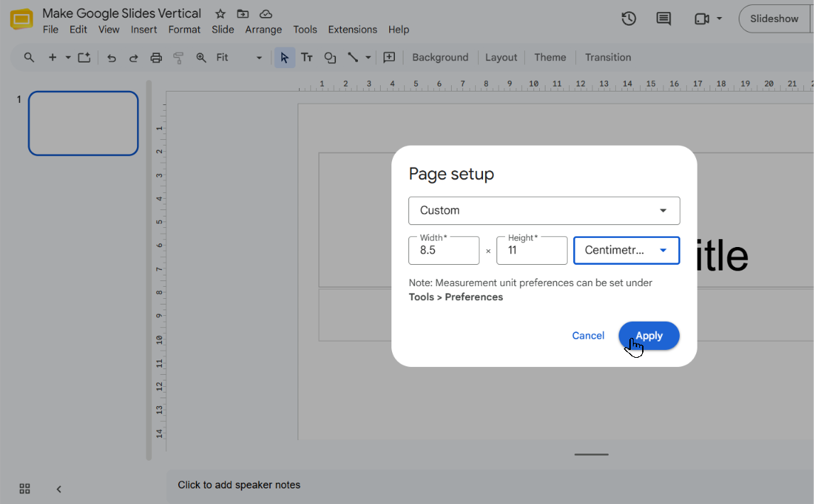Open the Theme panel
Viewport: 814px width, 504px height.
(x=550, y=57)
